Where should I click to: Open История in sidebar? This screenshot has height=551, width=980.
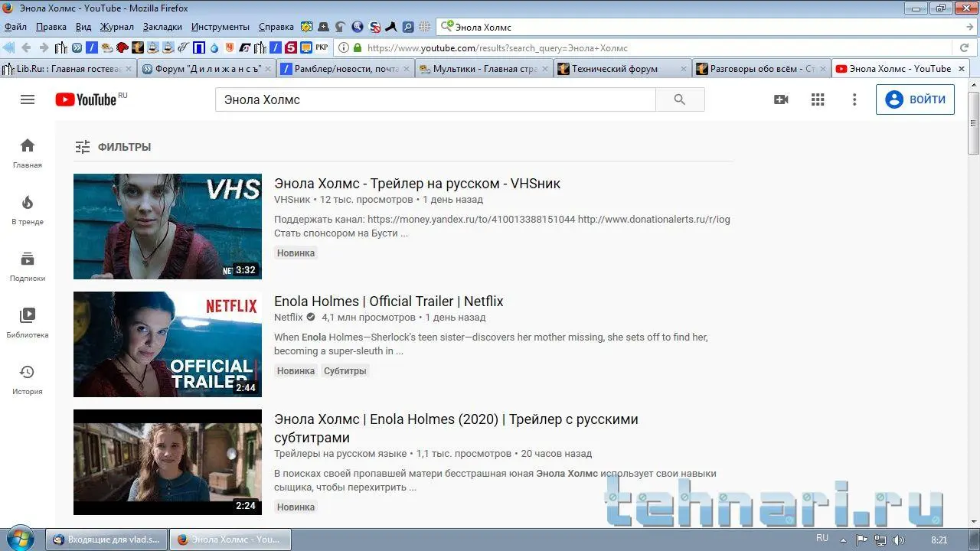point(28,380)
